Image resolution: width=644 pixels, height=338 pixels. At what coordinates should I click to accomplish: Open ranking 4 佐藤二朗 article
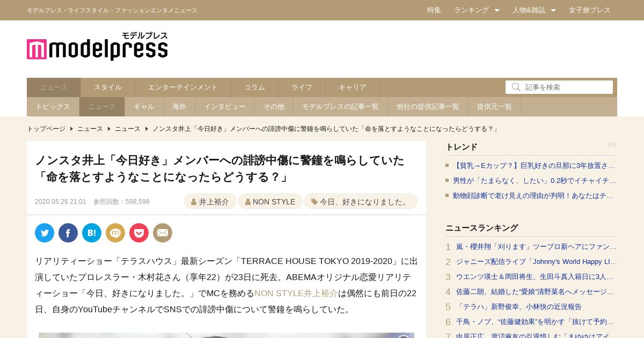coord(535,292)
